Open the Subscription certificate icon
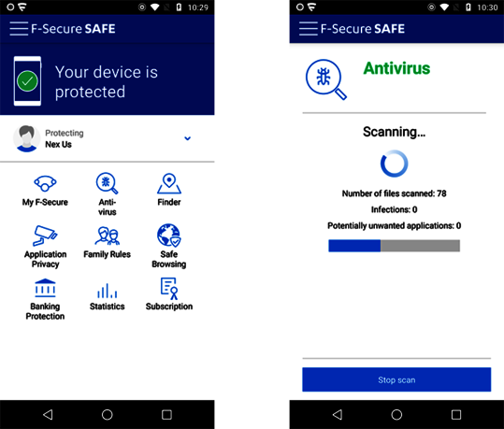Image resolution: width=504 pixels, height=429 pixels. pyautogui.click(x=169, y=288)
